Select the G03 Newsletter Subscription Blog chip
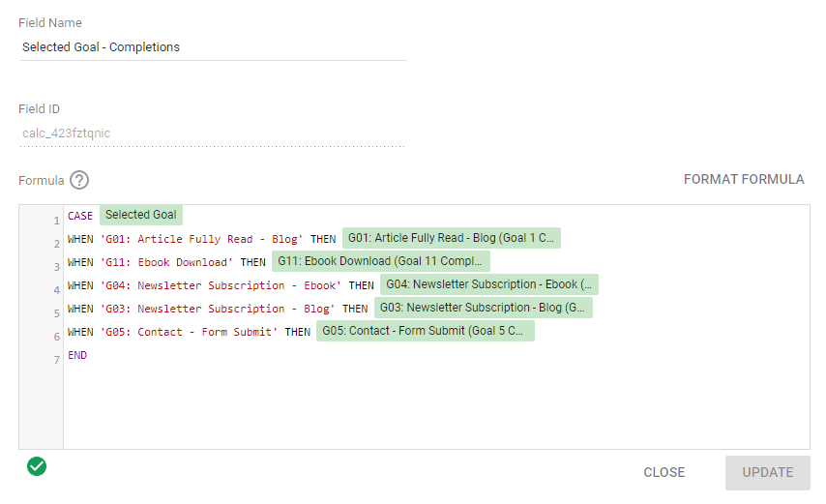 coord(483,308)
